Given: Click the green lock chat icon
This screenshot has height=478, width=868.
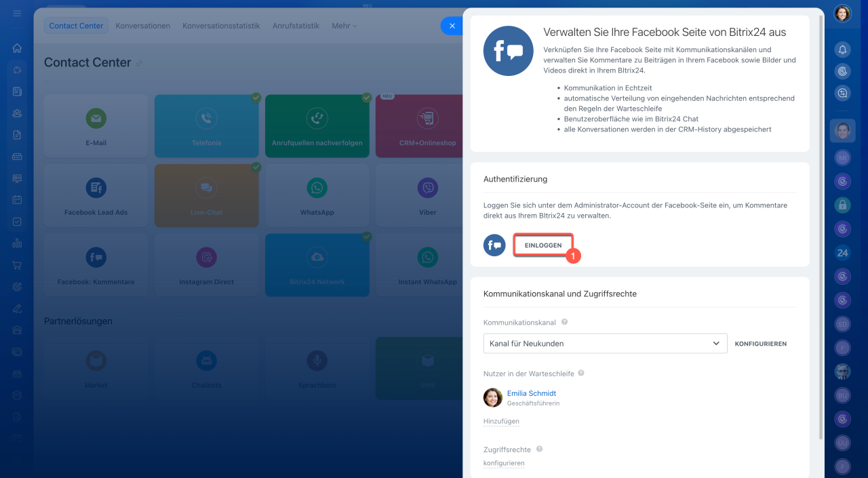Looking at the screenshot, I should [x=842, y=204].
